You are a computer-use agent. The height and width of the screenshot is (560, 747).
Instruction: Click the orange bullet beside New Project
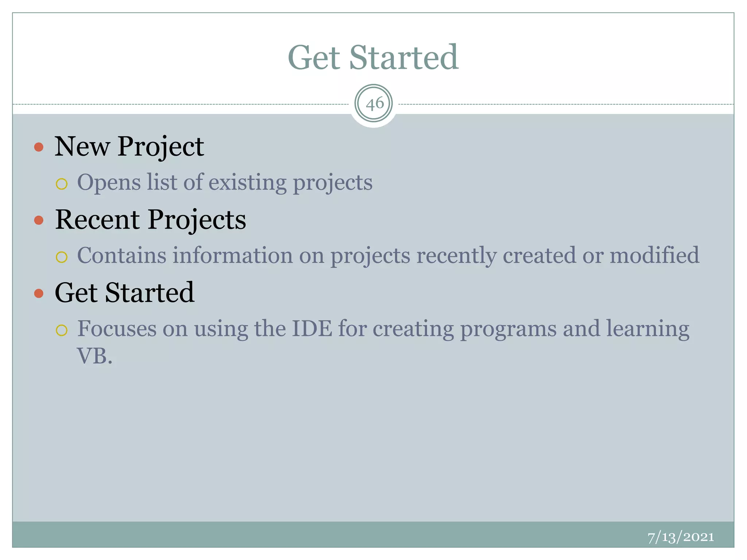[39, 147]
